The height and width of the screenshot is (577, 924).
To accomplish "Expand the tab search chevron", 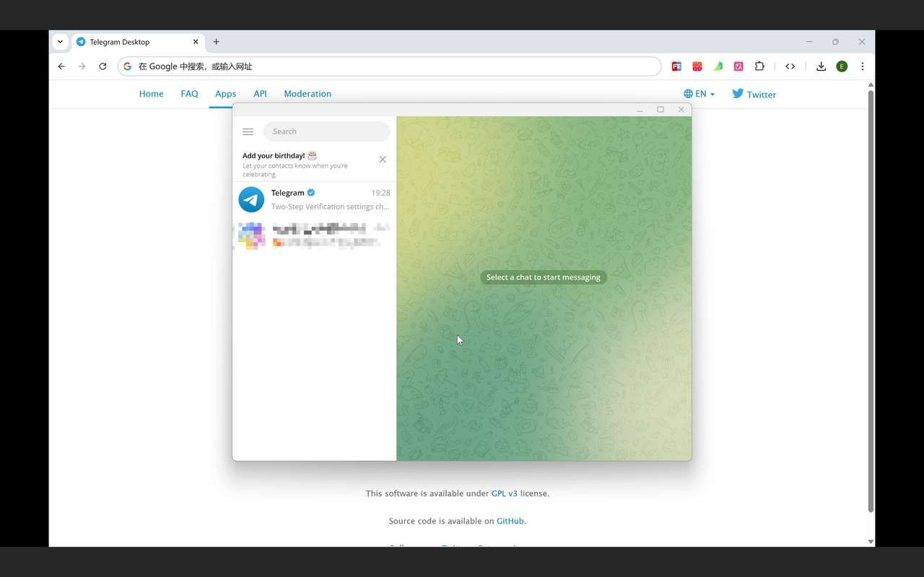I will coord(60,42).
